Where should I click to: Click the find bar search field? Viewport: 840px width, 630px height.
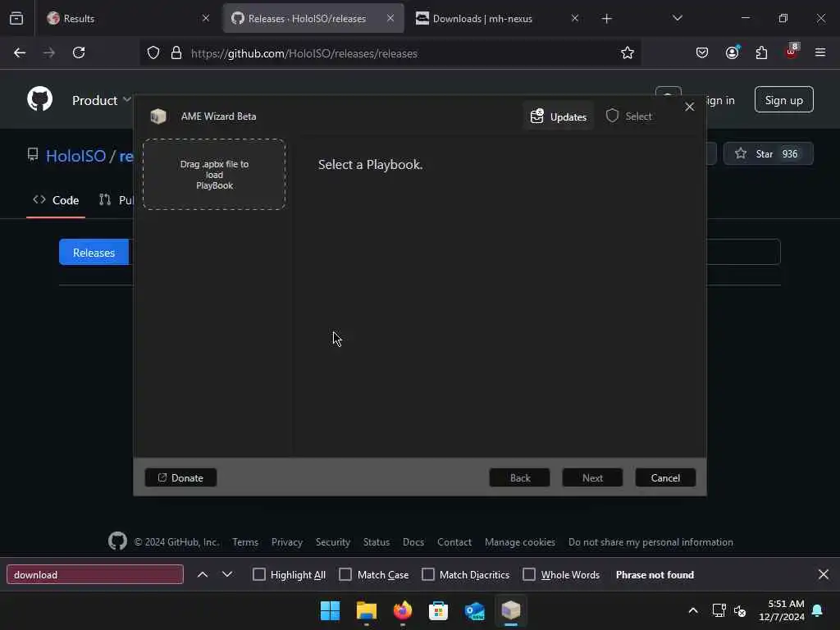click(x=95, y=574)
